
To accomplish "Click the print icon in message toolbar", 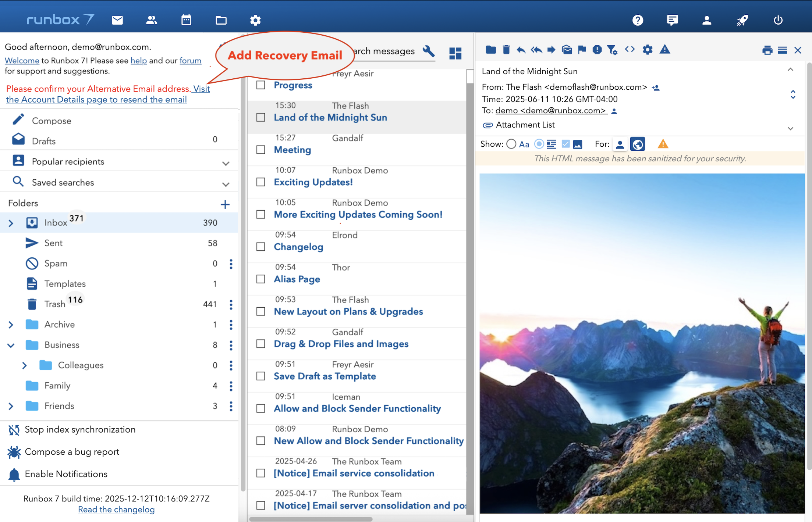I will pos(767,50).
